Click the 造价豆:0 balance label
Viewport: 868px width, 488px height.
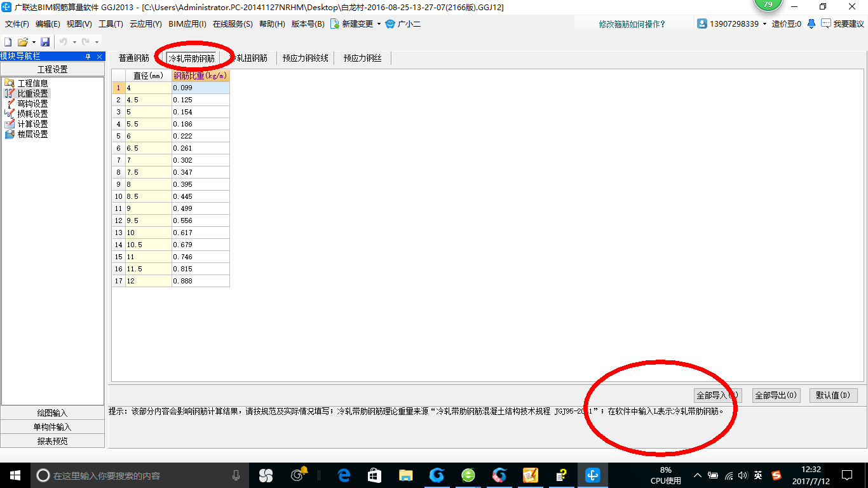click(x=787, y=24)
